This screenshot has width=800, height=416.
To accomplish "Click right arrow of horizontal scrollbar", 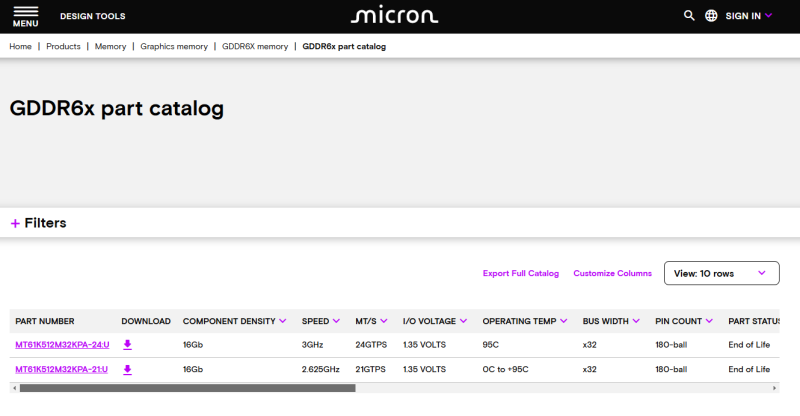I will pos(774,388).
